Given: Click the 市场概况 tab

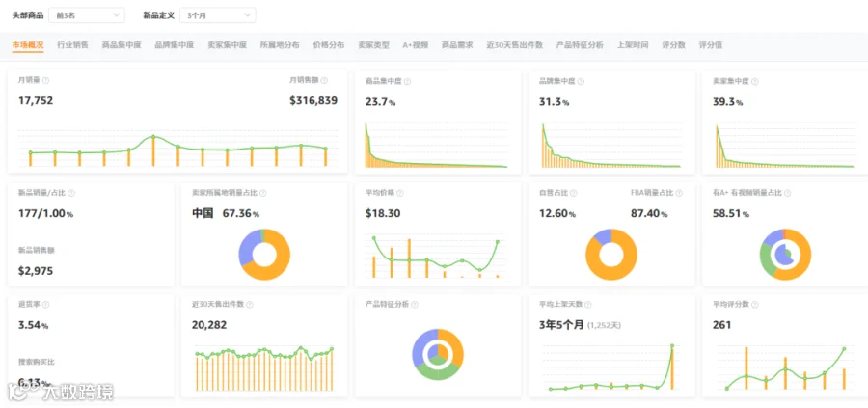Looking at the screenshot, I should [x=28, y=45].
